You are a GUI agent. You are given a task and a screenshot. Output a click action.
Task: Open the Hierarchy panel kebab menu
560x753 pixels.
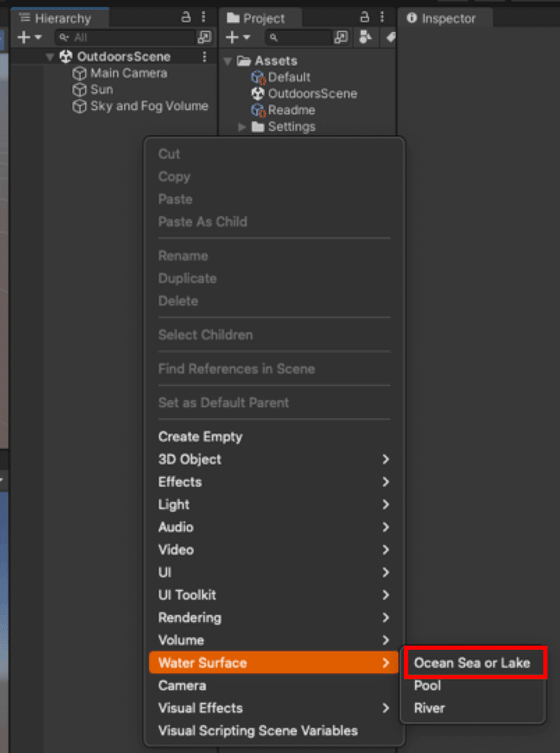(x=205, y=17)
